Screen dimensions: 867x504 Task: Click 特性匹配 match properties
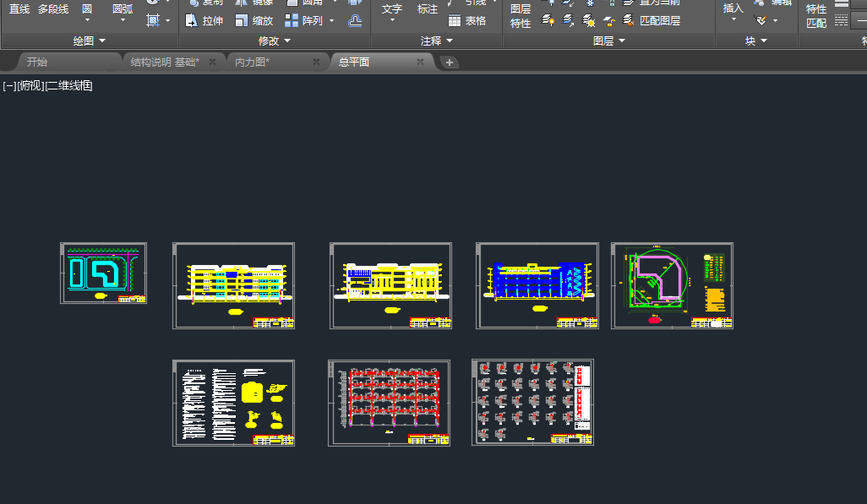pyautogui.click(x=816, y=16)
